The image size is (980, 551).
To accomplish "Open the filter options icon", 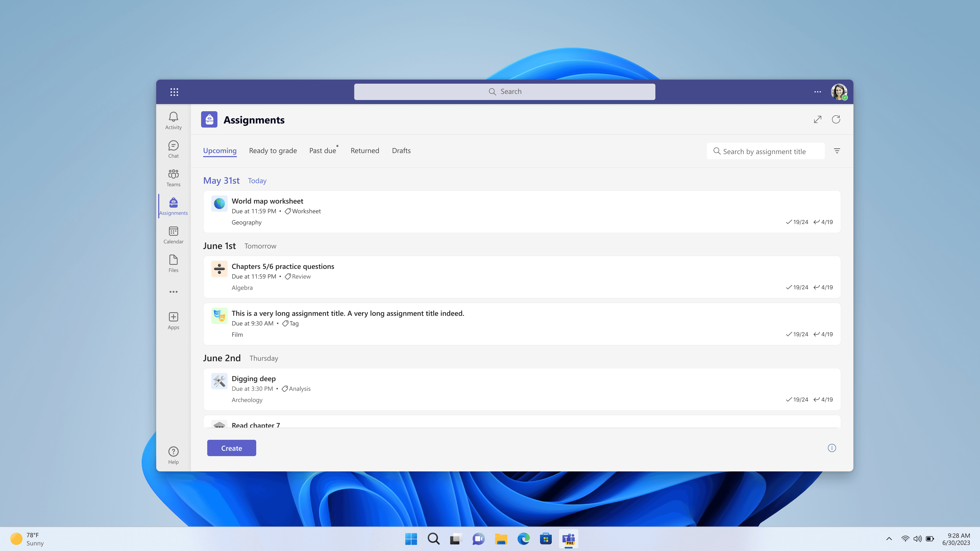I will [x=837, y=151].
